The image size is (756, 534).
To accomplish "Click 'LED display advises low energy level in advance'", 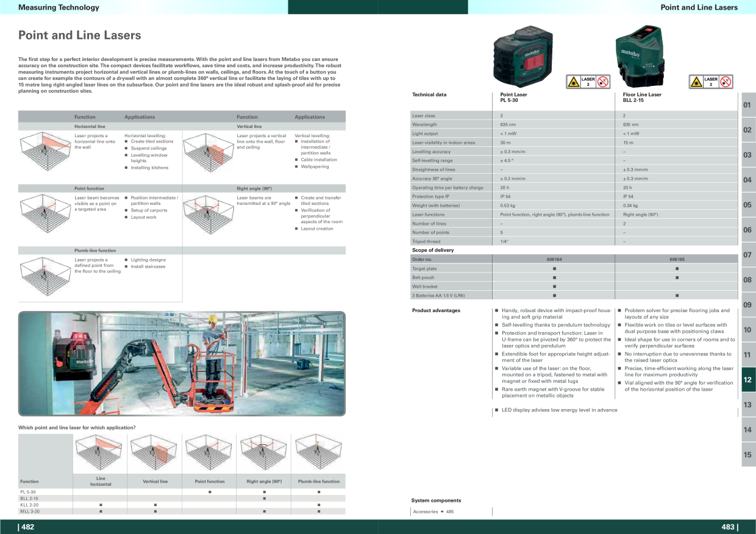I will pos(559,410).
